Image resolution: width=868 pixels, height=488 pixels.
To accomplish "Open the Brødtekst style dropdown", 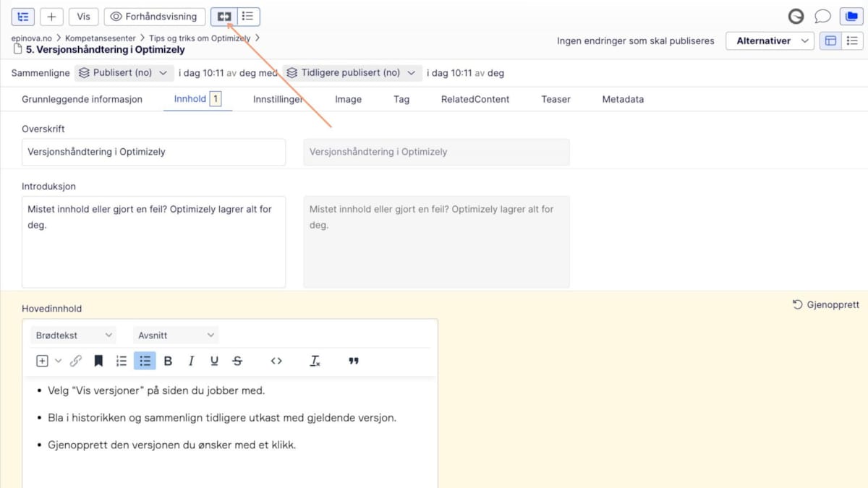I will coord(75,335).
